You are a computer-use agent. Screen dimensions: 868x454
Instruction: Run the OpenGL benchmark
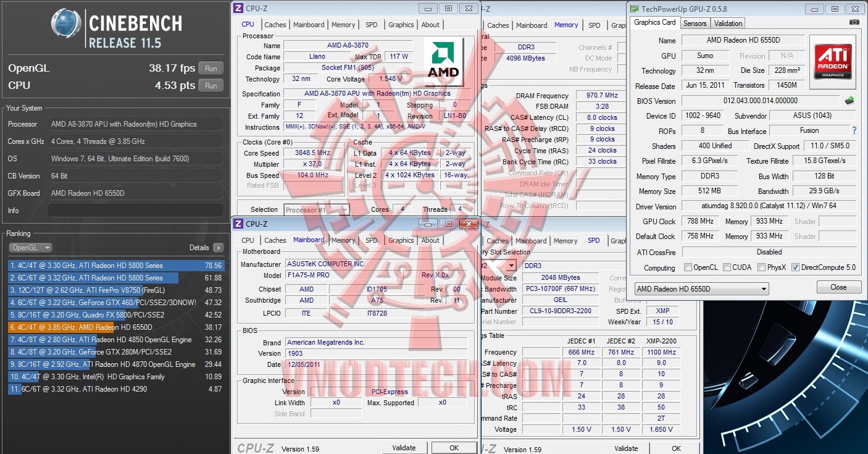(211, 69)
